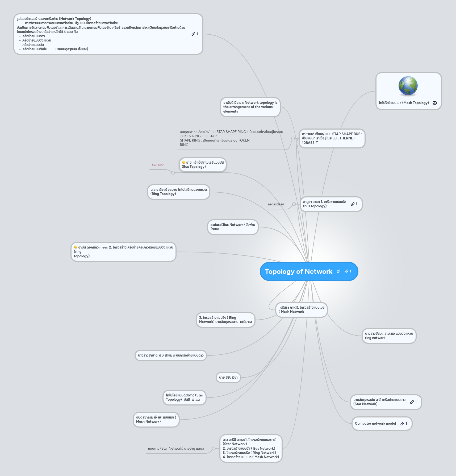Screen dimensions: 456x476
Task: Select the asdasd(Bus Network) node
Action: (x=233, y=227)
